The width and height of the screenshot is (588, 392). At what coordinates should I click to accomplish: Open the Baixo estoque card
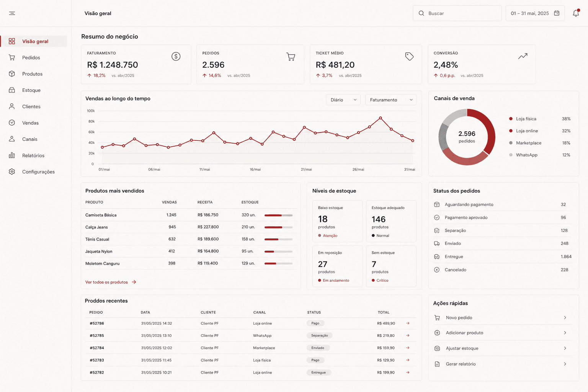(337, 221)
